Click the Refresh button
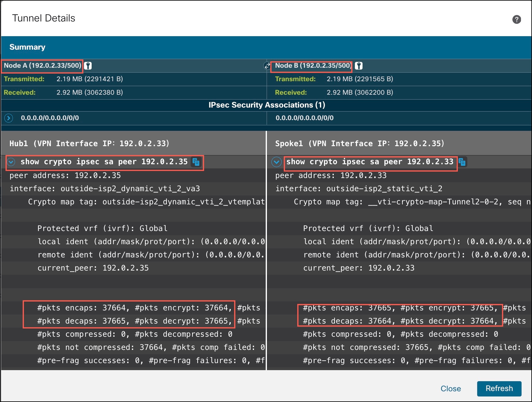Viewport: 532px width, 402px height. pos(499,388)
